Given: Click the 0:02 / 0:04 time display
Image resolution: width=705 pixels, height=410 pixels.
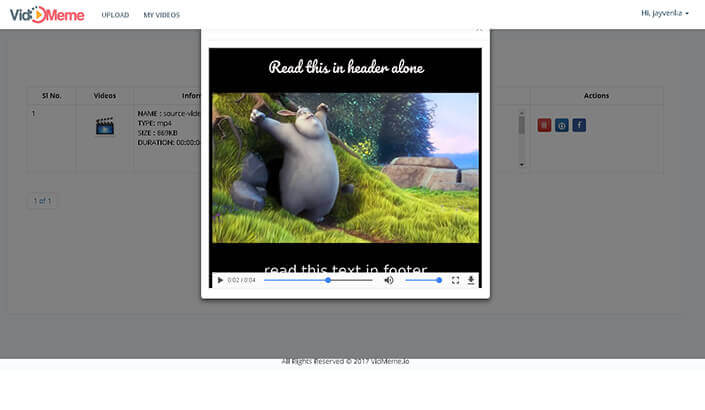Looking at the screenshot, I should [x=241, y=280].
